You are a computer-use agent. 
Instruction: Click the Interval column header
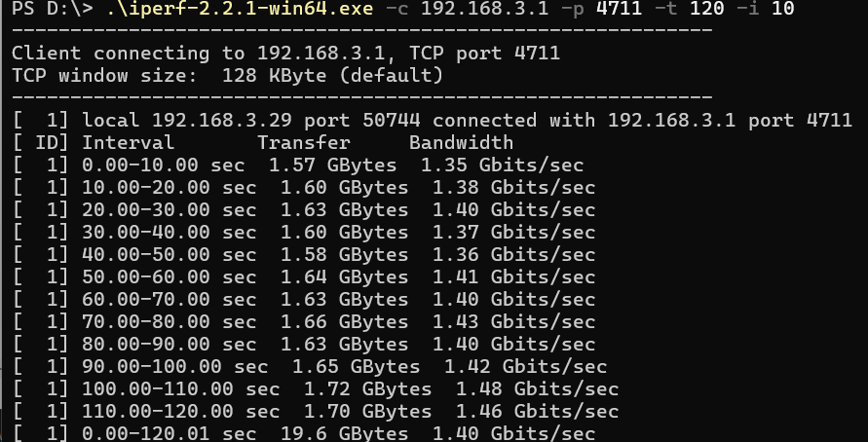(129, 143)
